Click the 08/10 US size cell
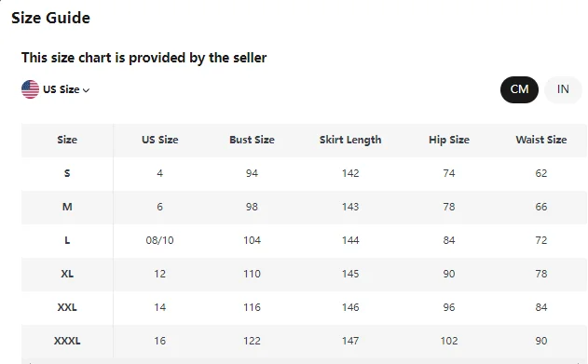Screen dimensions: 588x364 coord(159,240)
